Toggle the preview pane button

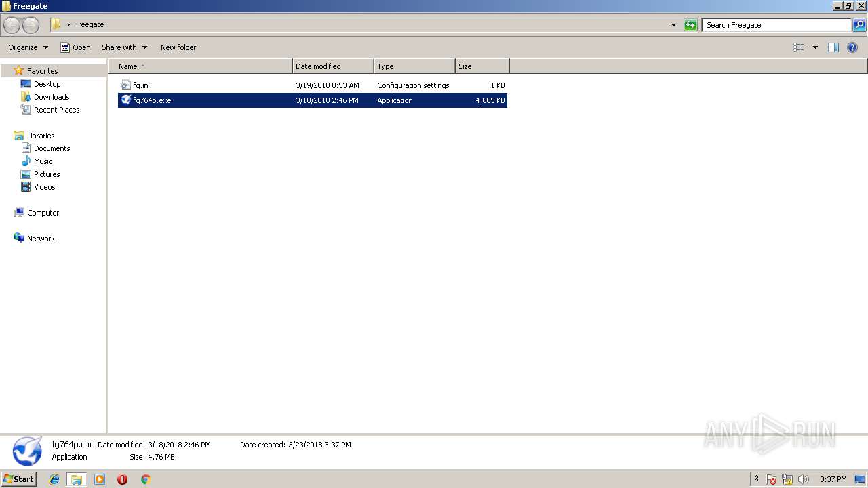pyautogui.click(x=833, y=47)
